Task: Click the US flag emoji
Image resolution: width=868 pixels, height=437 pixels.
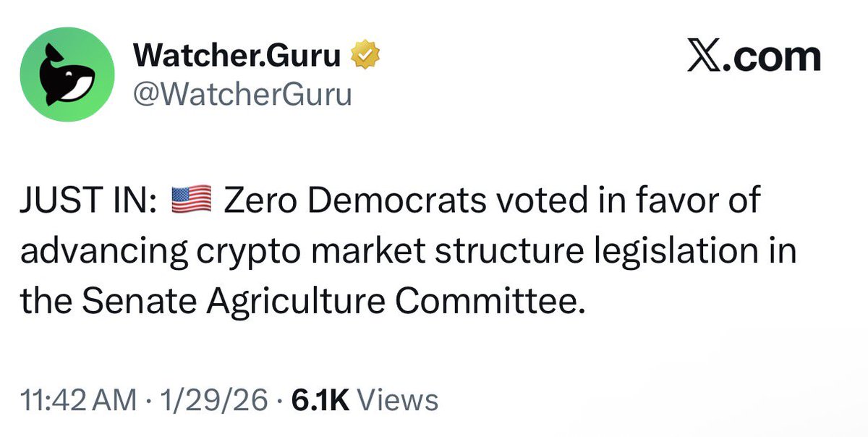Action: tap(191, 198)
